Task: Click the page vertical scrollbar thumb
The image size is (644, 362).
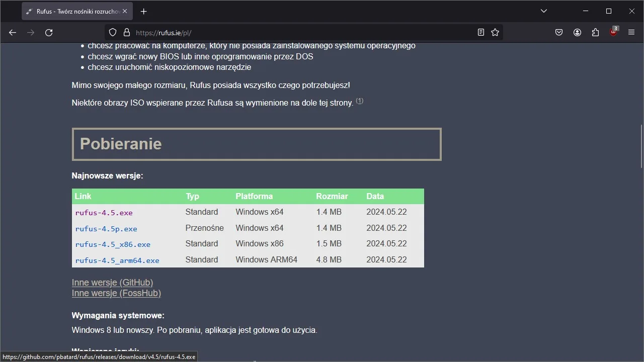Action: [x=641, y=146]
